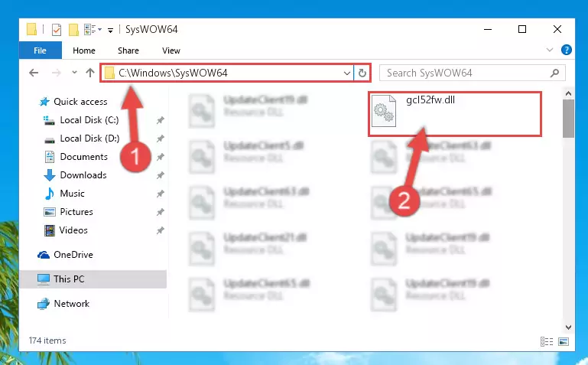Select Quick access in navigation pane
The width and height of the screenshot is (588, 365).
[80, 102]
